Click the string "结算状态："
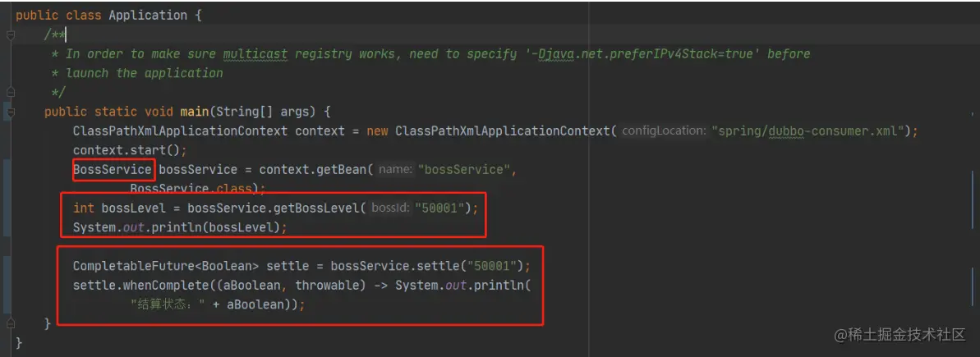This screenshot has width=980, height=357. (x=168, y=304)
